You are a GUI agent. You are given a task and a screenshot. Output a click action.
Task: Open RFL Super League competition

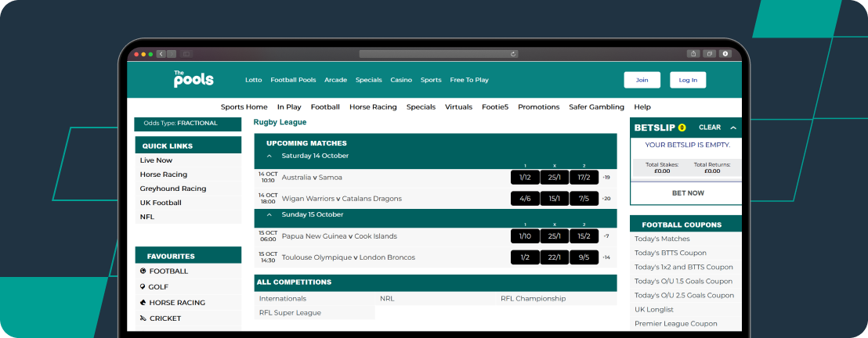click(290, 313)
